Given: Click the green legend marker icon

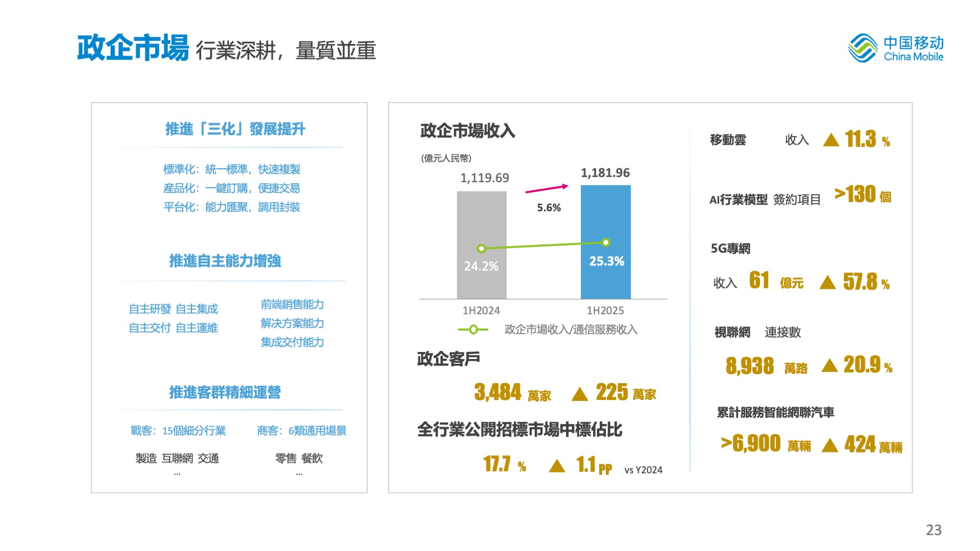Looking at the screenshot, I should 473,330.
